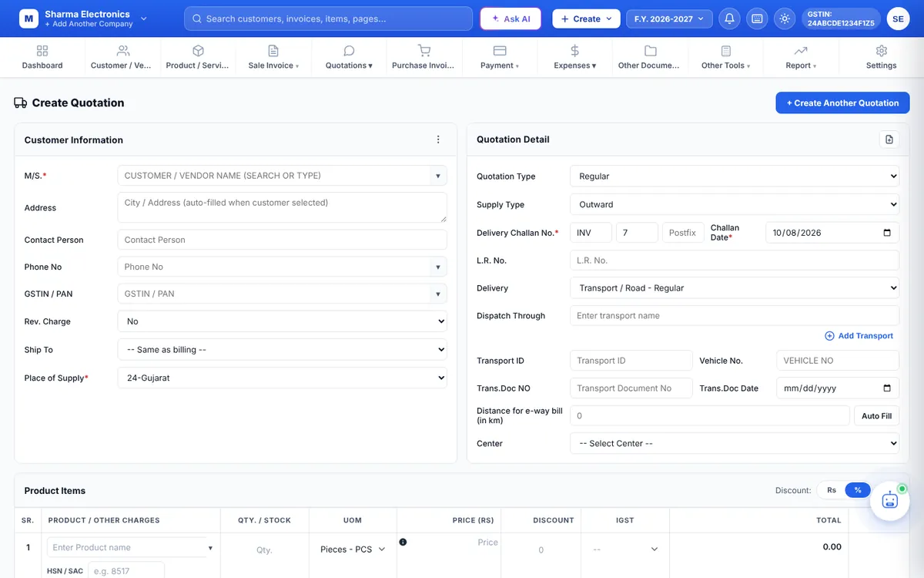
Task: Click Create Another Quotation button
Action: [842, 103]
